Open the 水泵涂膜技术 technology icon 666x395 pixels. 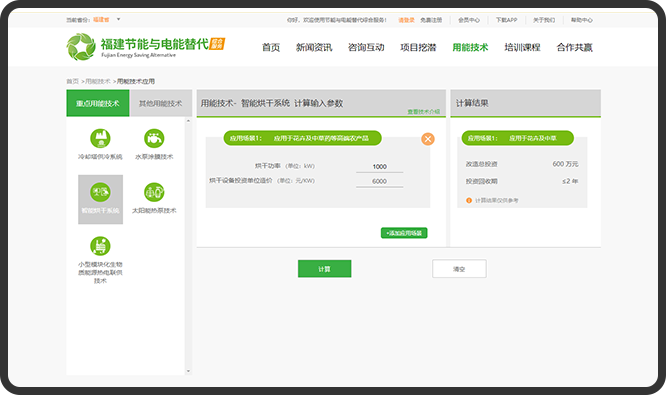point(154,138)
